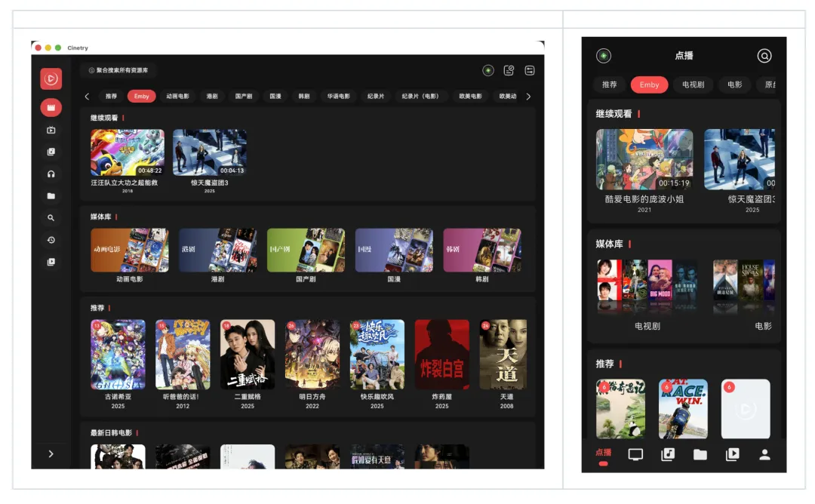This screenshot has height=504, width=815.
Task: Select the 国漫 category tab
Action: point(275,96)
